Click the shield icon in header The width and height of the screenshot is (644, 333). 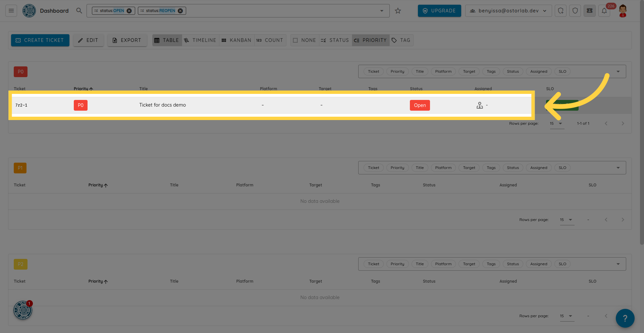pos(575,11)
